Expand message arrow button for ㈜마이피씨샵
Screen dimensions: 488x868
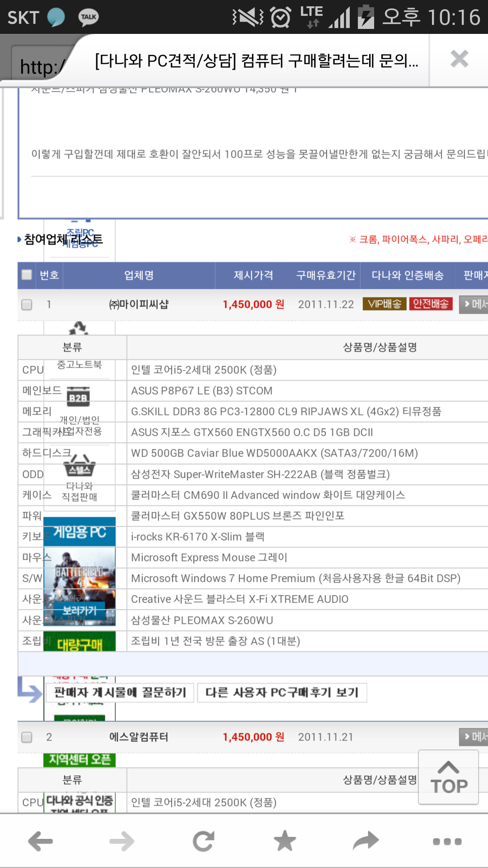point(474,304)
